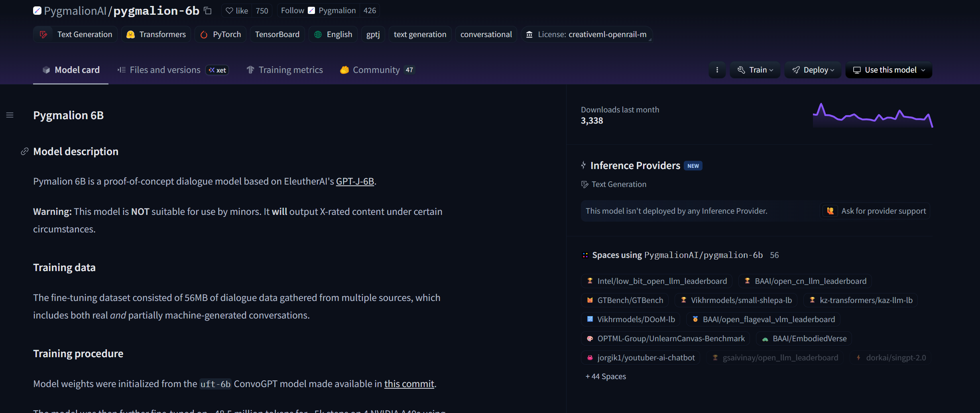The image size is (980, 413).
Task: Click the Transformers hugging face emoji icon
Action: (x=130, y=34)
